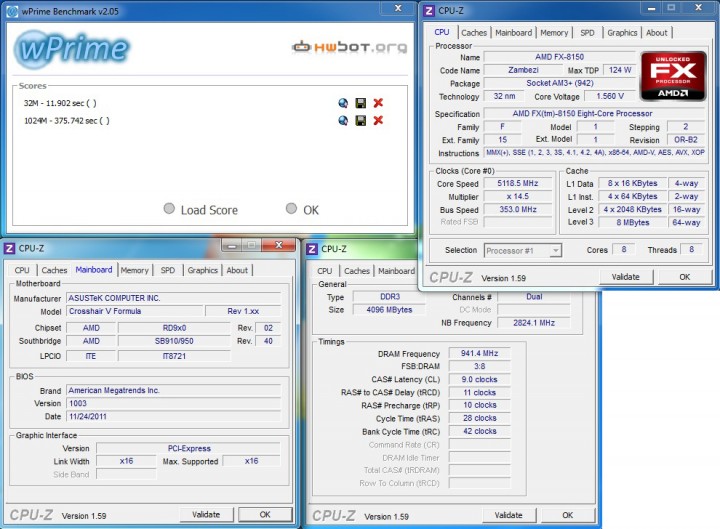
Task: Click the BIOS version 1003 field
Action: point(173,403)
